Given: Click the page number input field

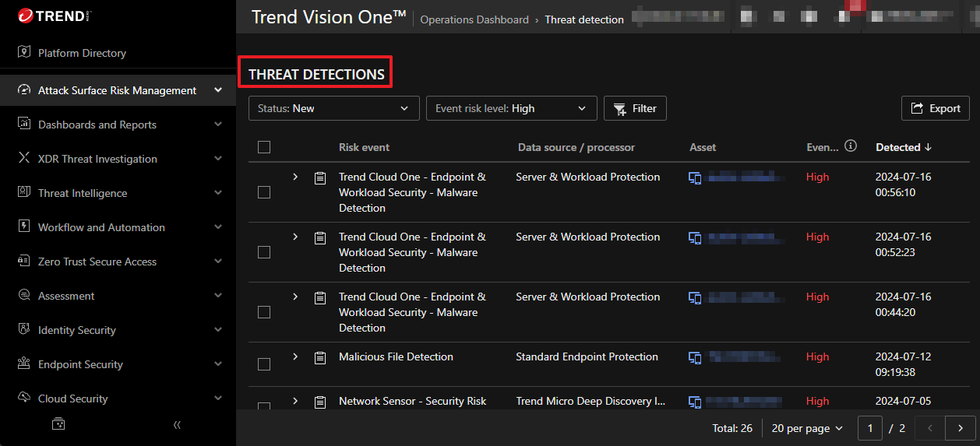Looking at the screenshot, I should [x=869, y=428].
